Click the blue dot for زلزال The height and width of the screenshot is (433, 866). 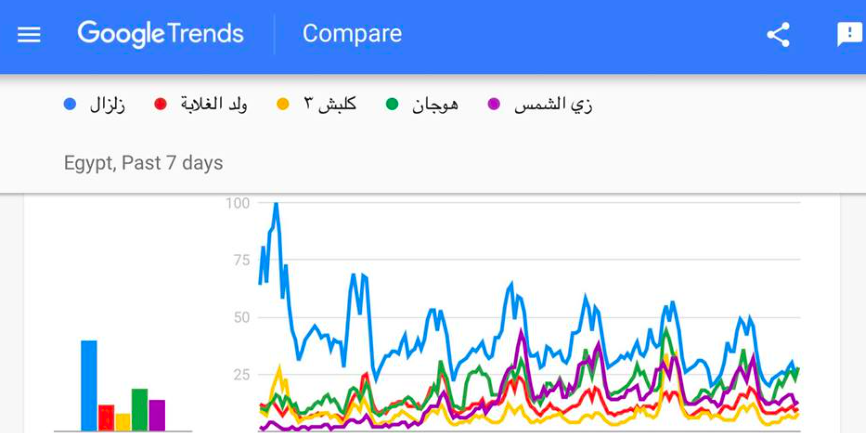69,104
